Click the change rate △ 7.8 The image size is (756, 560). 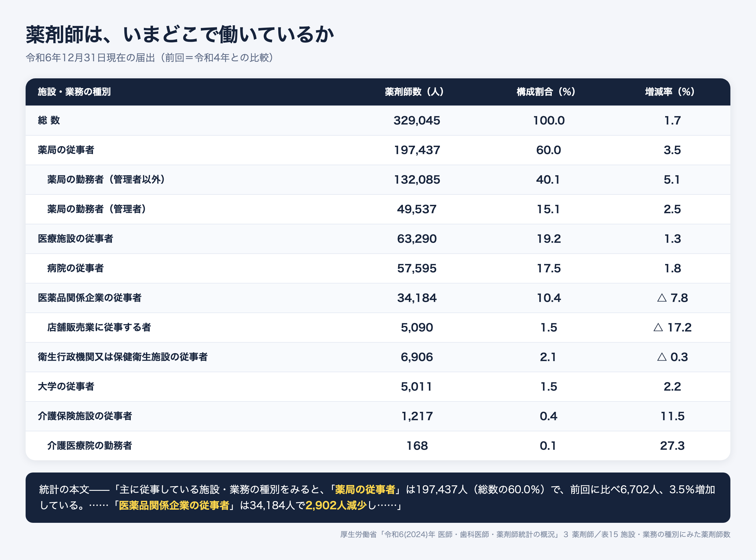pyautogui.click(x=672, y=298)
